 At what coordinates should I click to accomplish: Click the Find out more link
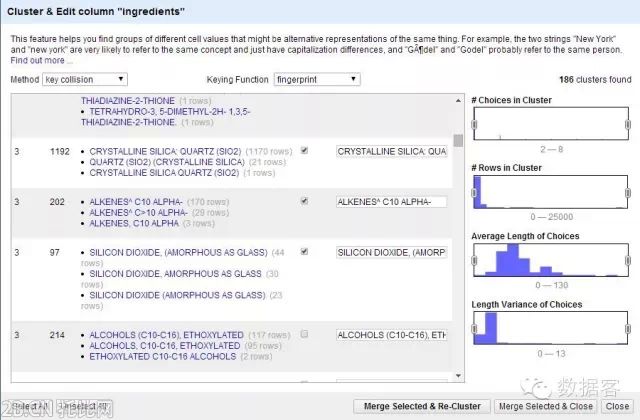coord(39,60)
